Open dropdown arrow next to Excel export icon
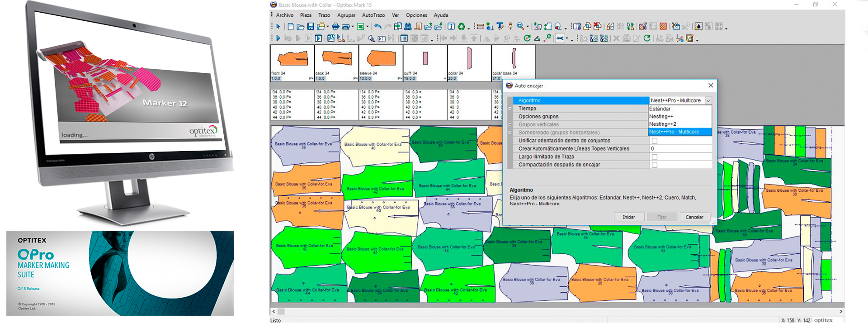Image resolution: width=868 pixels, height=323 pixels. point(367,27)
